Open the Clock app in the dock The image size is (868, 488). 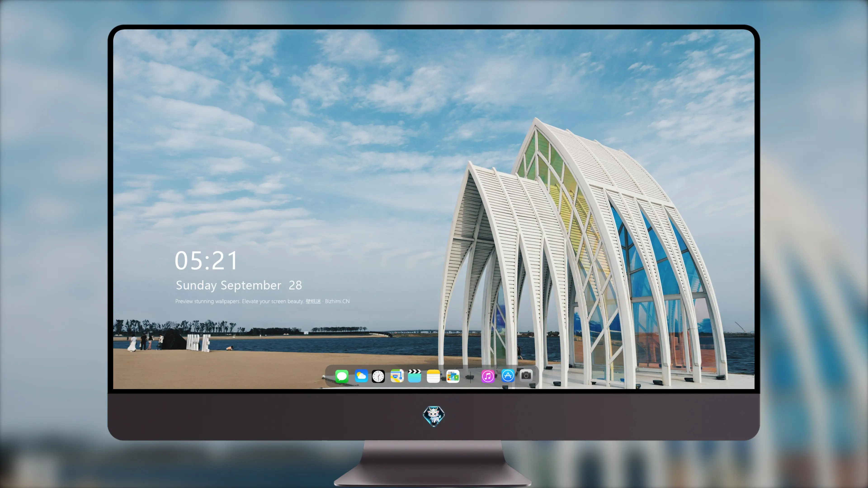(x=378, y=376)
